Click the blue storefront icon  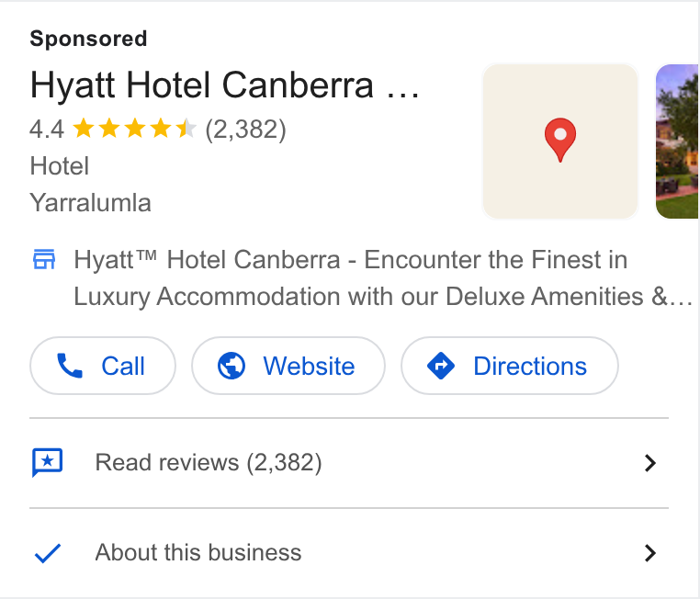(x=44, y=259)
